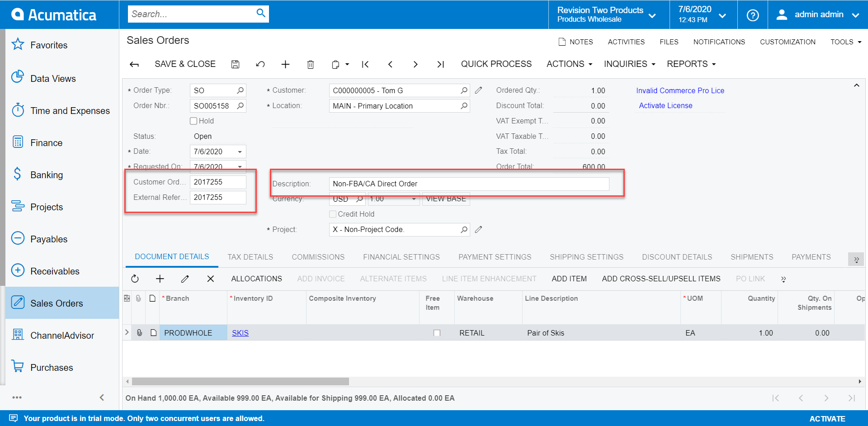Go to previous record
Screen dimensions: 868x426
[390, 64]
